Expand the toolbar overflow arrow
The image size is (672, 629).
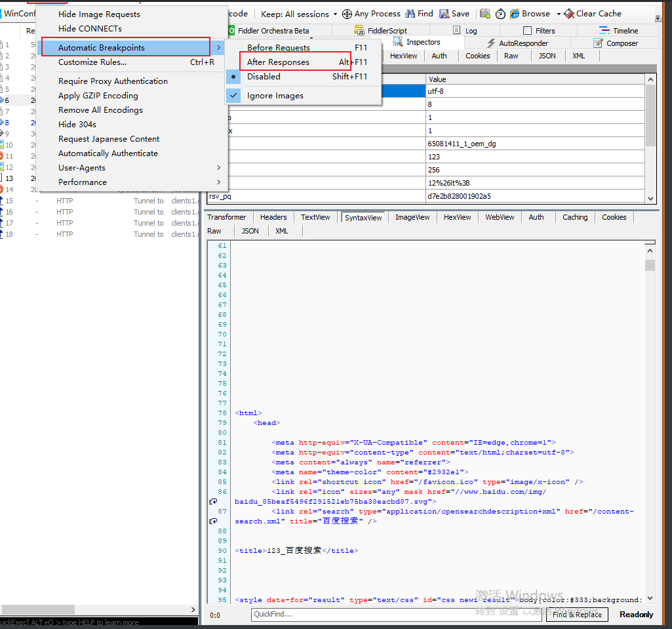(x=658, y=18)
